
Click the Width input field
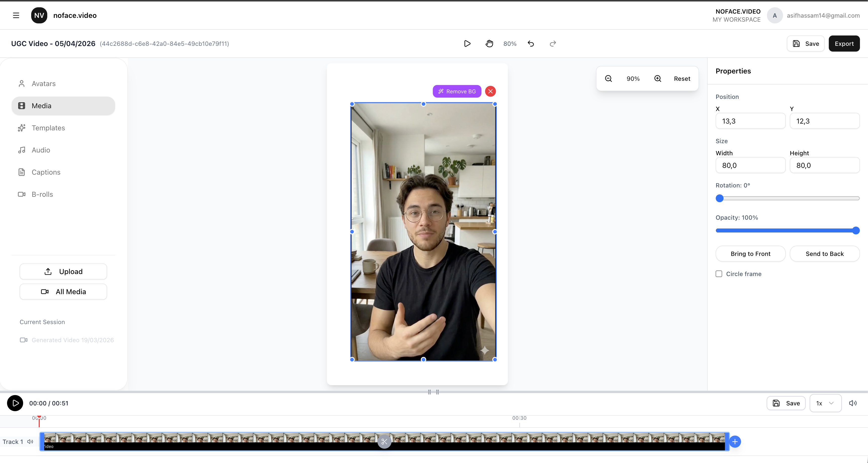click(750, 165)
